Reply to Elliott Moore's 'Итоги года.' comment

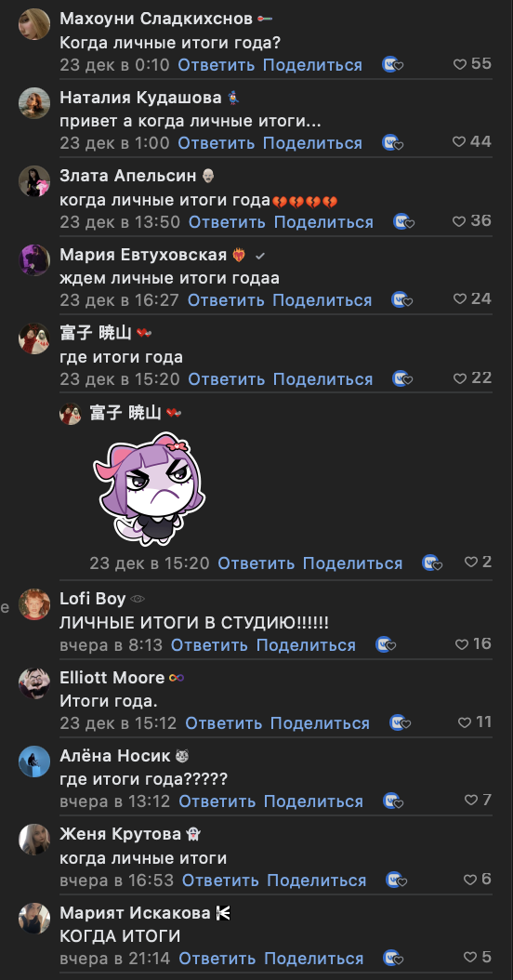[x=224, y=723]
